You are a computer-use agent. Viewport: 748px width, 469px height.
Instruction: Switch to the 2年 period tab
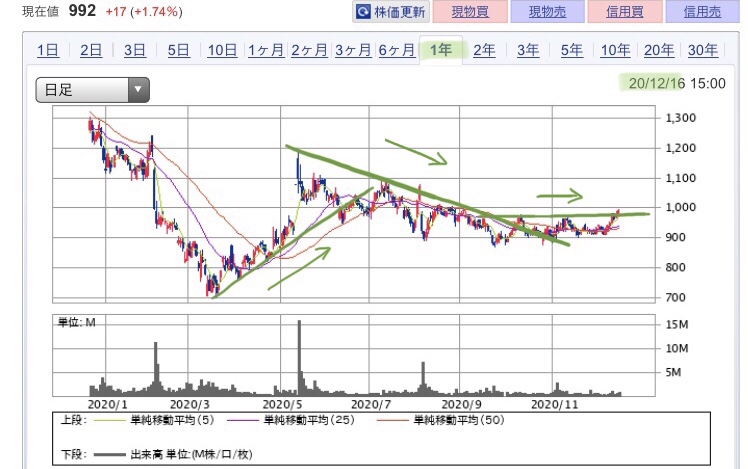(x=484, y=50)
